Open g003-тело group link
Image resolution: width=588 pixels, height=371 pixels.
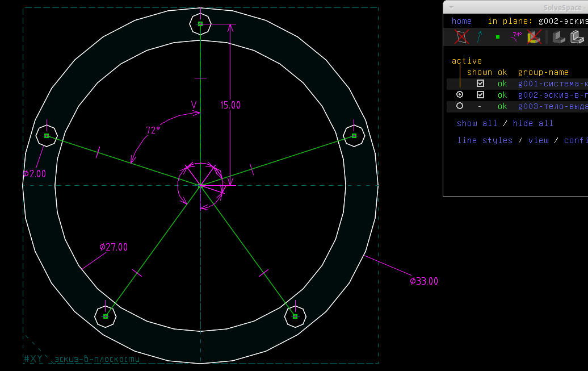coord(553,106)
